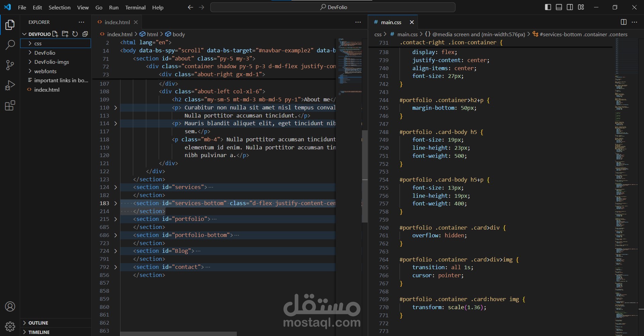
Task: Create a new folder in DEVFOLIO
Action: [65, 34]
